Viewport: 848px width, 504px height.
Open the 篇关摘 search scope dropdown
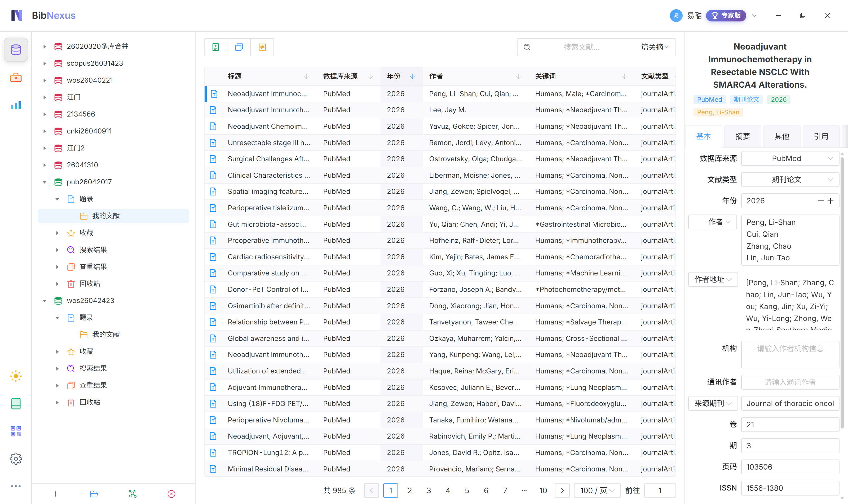pyautogui.click(x=655, y=47)
